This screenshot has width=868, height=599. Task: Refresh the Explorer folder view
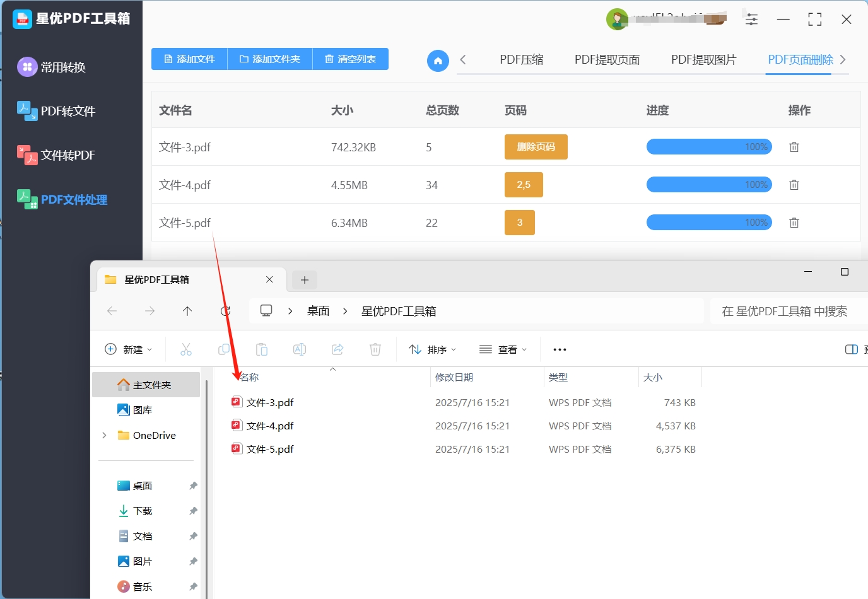coord(225,311)
